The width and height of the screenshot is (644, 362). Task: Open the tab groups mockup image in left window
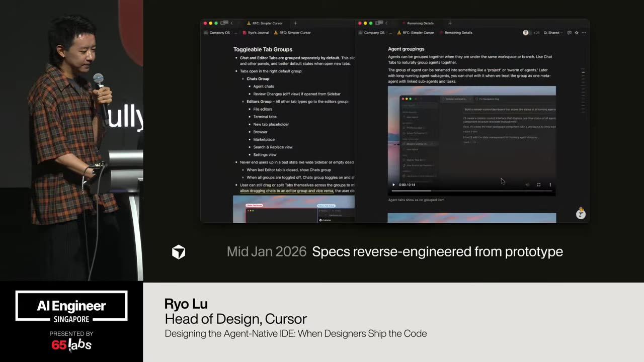[294, 209]
